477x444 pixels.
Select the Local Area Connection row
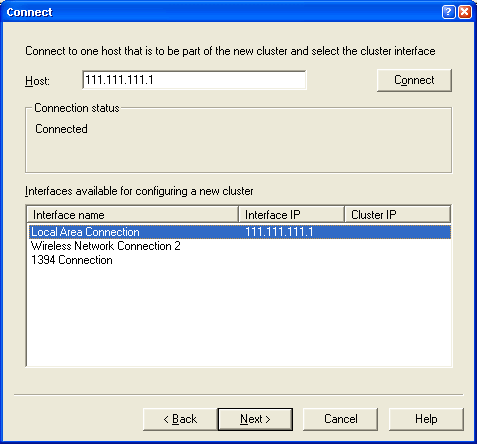click(x=240, y=232)
